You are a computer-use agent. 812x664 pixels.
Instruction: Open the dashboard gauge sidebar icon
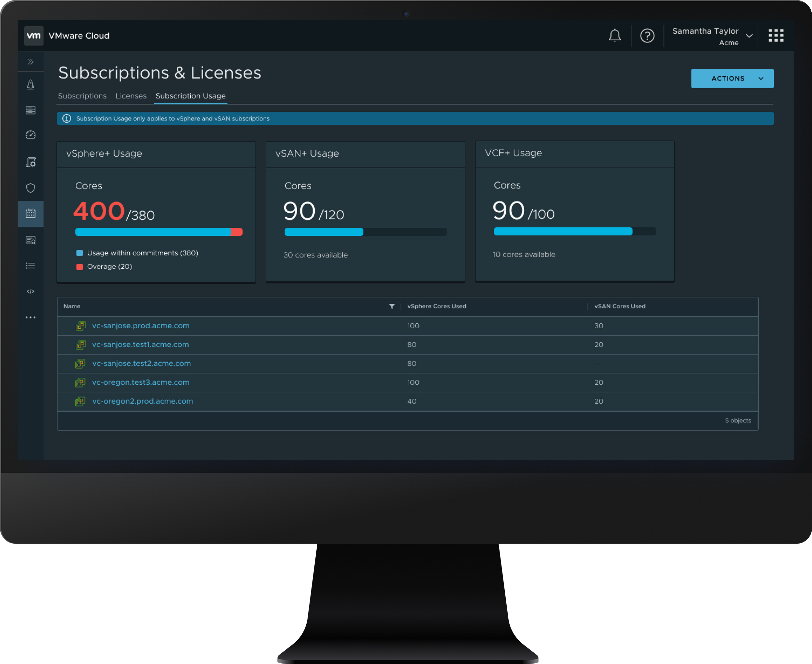(31, 135)
